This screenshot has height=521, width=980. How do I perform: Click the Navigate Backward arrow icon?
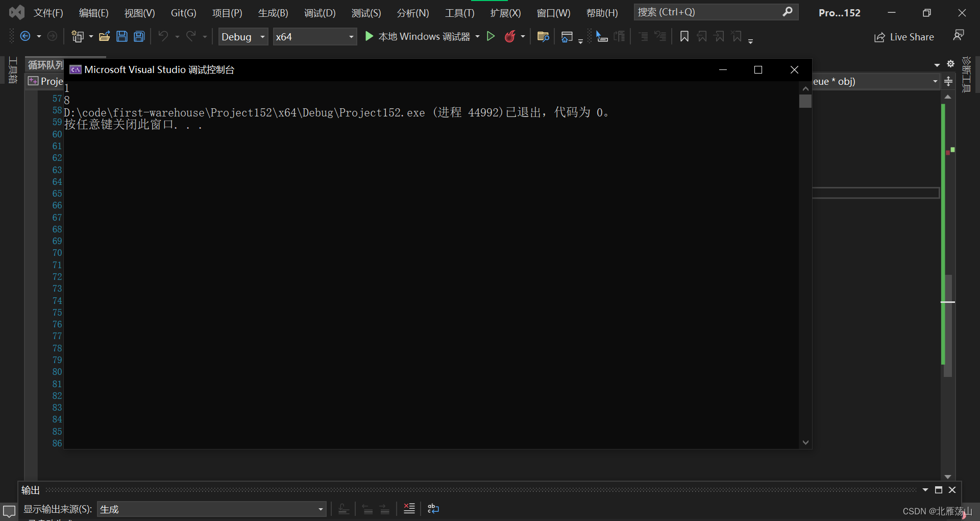pos(25,36)
